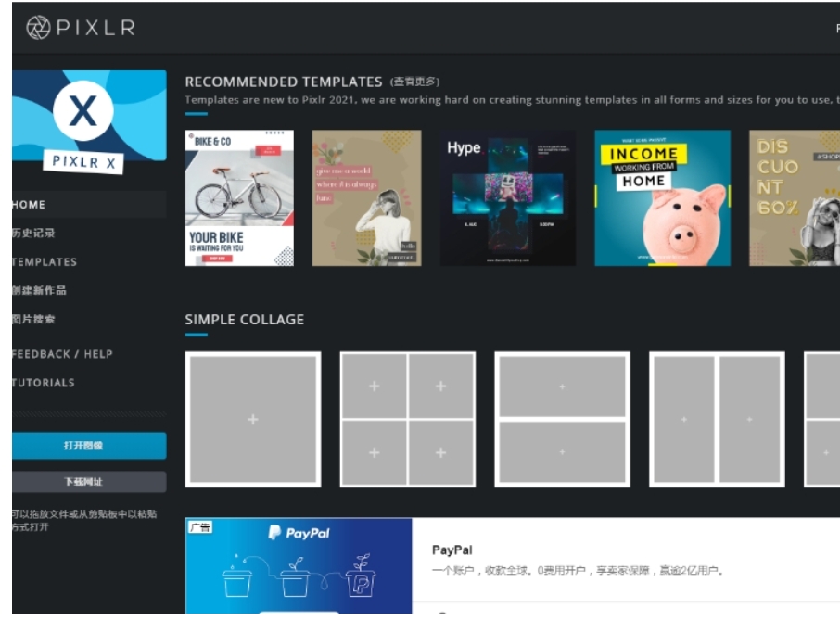Select HOME in the sidebar
This screenshot has width=840, height=620.
[89, 205]
